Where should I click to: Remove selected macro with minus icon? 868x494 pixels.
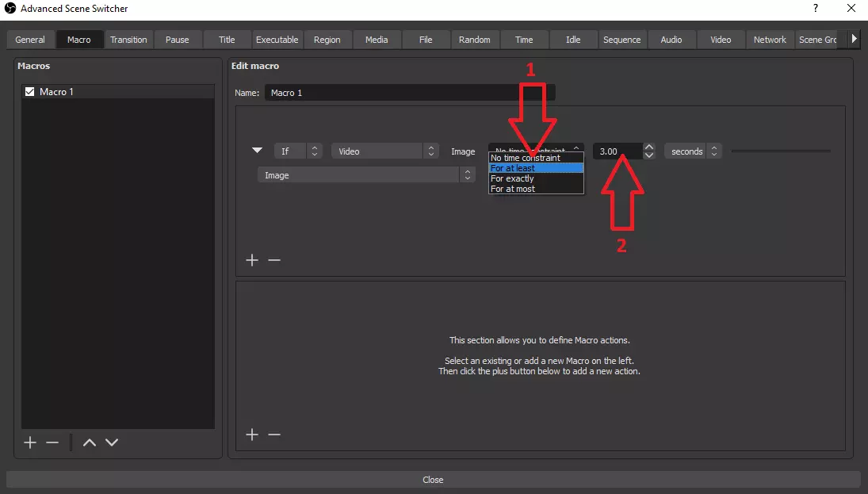[x=52, y=442]
